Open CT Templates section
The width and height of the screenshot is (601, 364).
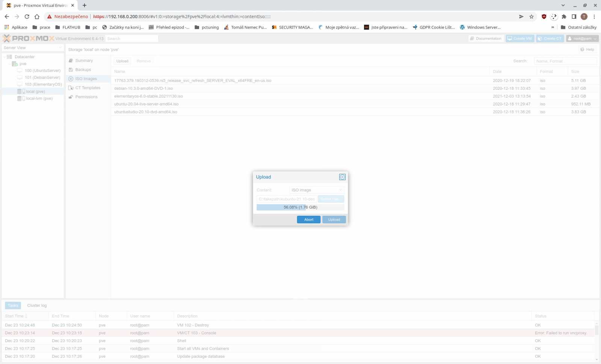(88, 88)
